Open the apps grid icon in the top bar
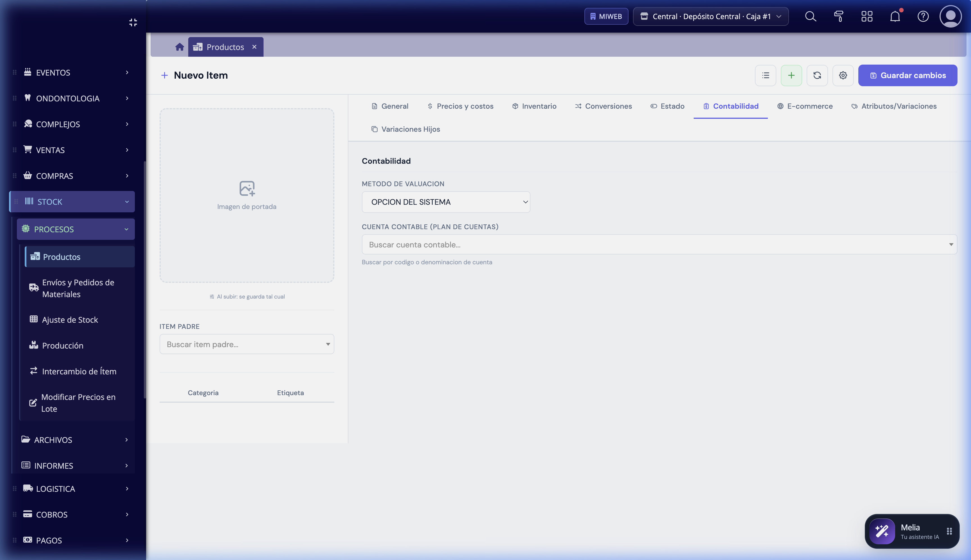Screen dimensions: 971x560 867,16
